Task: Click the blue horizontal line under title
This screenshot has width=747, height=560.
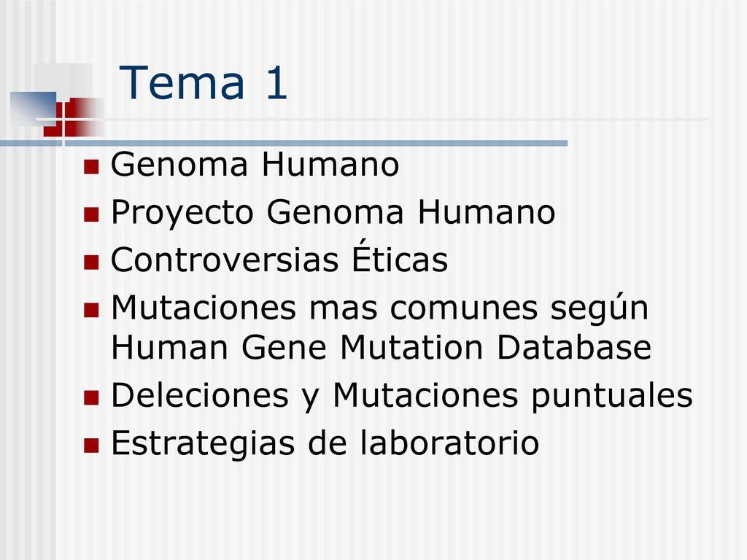Action: 284,144
